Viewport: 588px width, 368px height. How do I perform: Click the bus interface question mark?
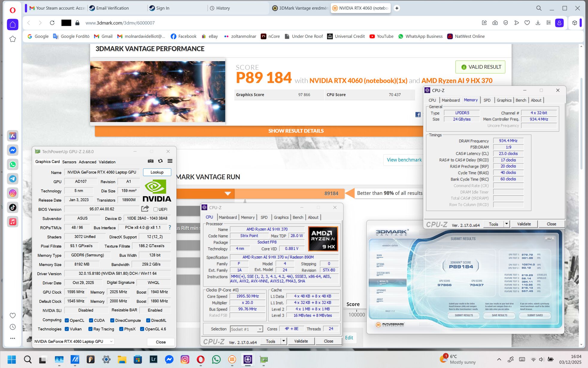pos(170,227)
